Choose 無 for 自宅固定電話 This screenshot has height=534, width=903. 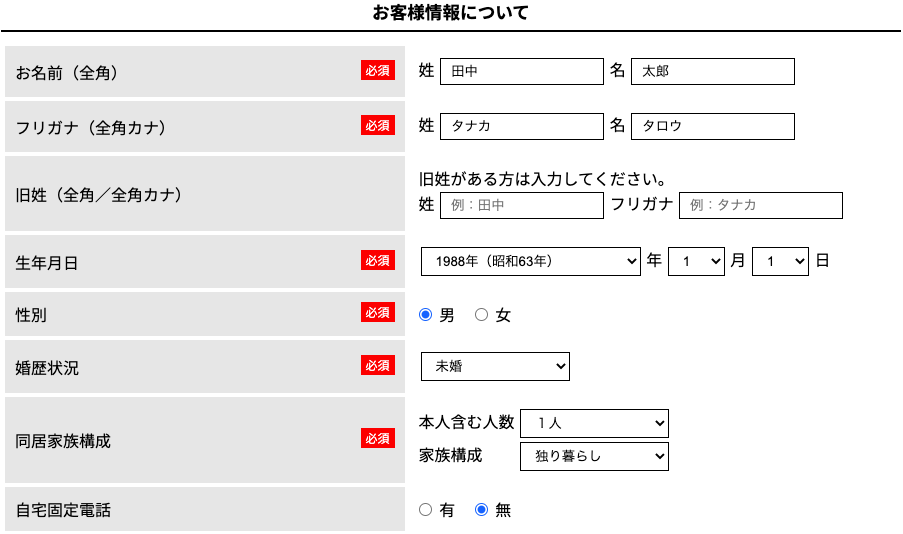pos(482,510)
